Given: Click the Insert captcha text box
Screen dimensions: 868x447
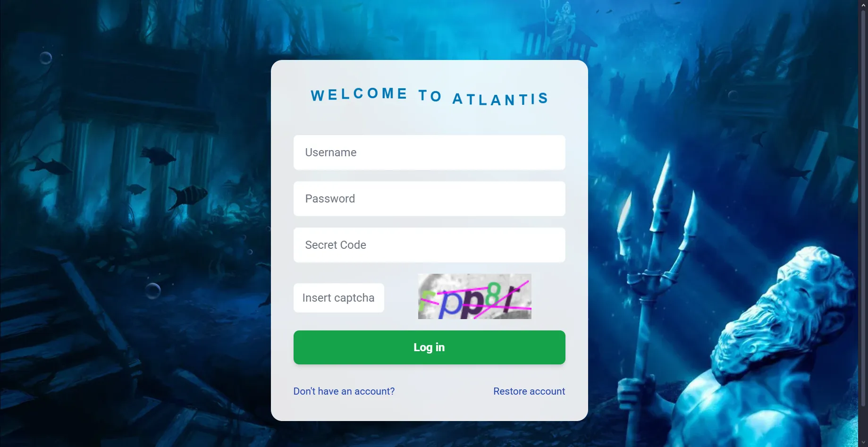Looking at the screenshot, I should tap(338, 298).
